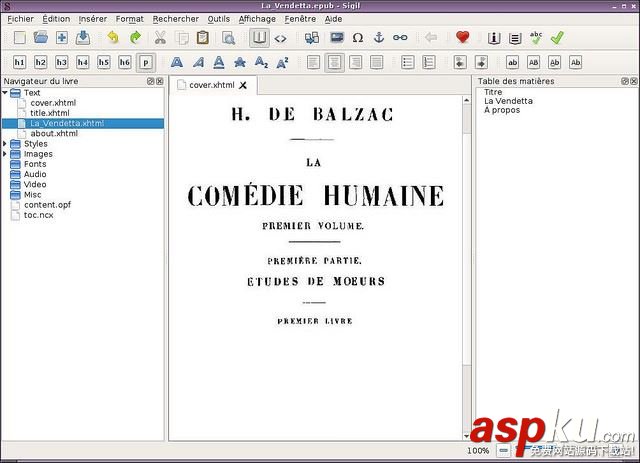The width and height of the screenshot is (640, 463).
Task: Click the editor vertical scrollbar
Action: [x=467, y=267]
